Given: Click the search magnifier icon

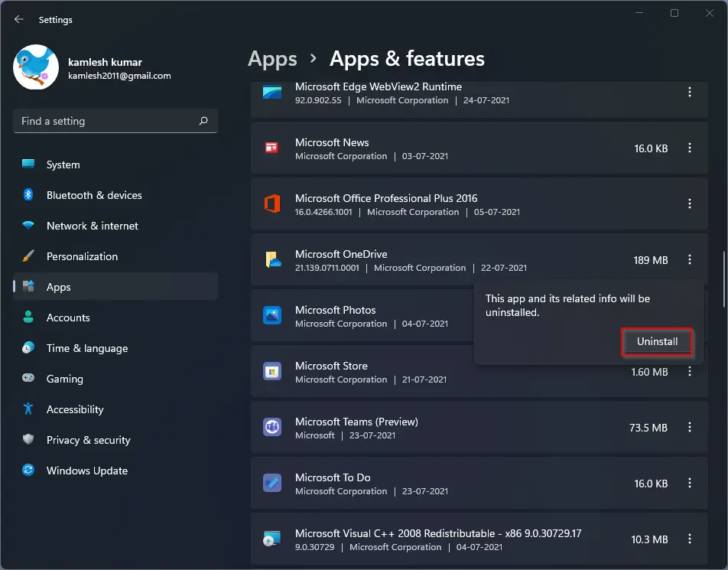Looking at the screenshot, I should click(203, 121).
